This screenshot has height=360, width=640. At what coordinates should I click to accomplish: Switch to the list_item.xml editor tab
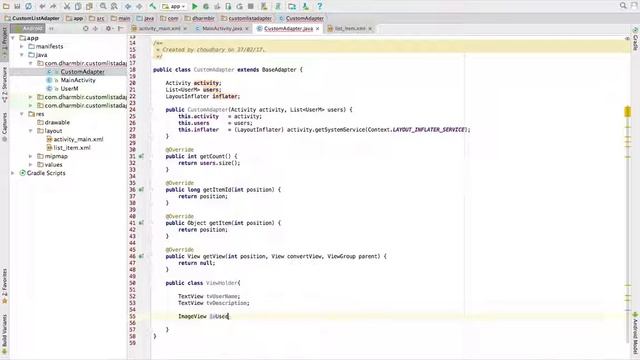350,29
